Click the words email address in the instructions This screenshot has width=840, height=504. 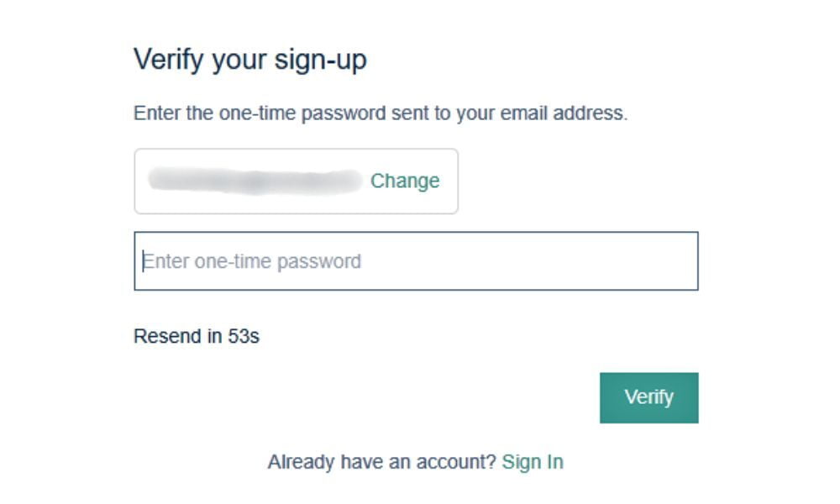coord(564,113)
